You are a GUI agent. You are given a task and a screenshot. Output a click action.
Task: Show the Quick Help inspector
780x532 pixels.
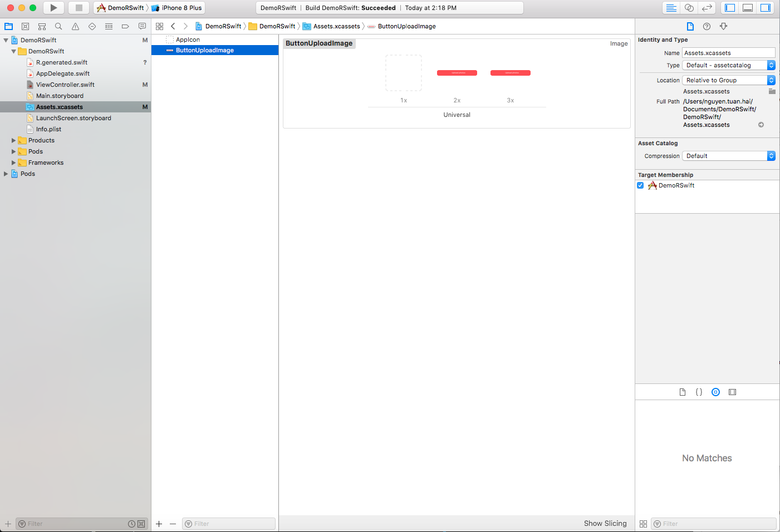(x=707, y=26)
